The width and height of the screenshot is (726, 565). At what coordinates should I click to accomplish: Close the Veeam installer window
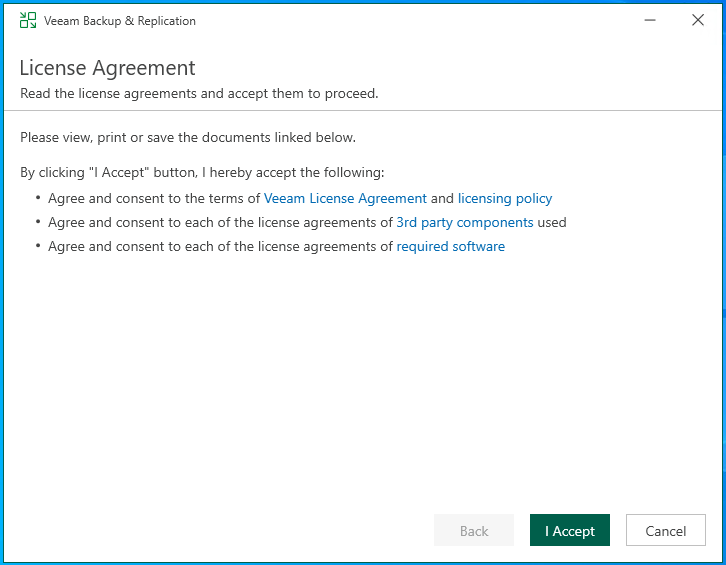point(698,20)
